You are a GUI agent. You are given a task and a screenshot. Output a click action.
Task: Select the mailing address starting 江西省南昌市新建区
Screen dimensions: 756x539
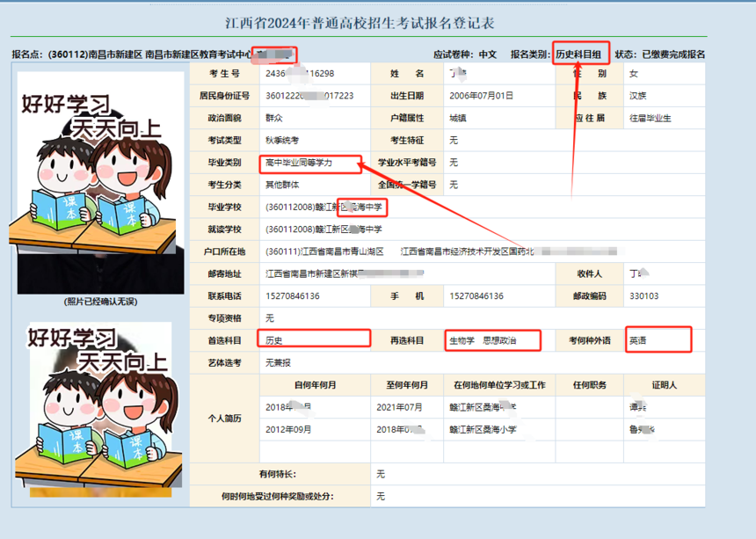pos(345,273)
